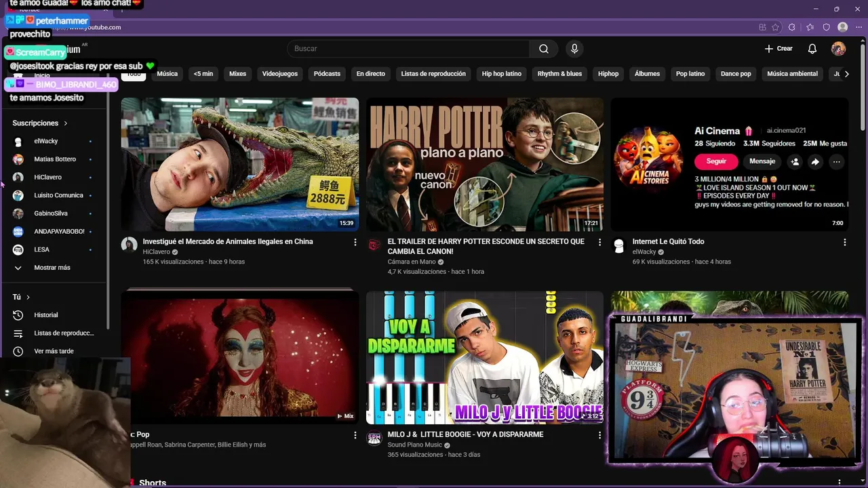Open options menu for Mercado de Animales video
The height and width of the screenshot is (488, 868).
(355, 242)
